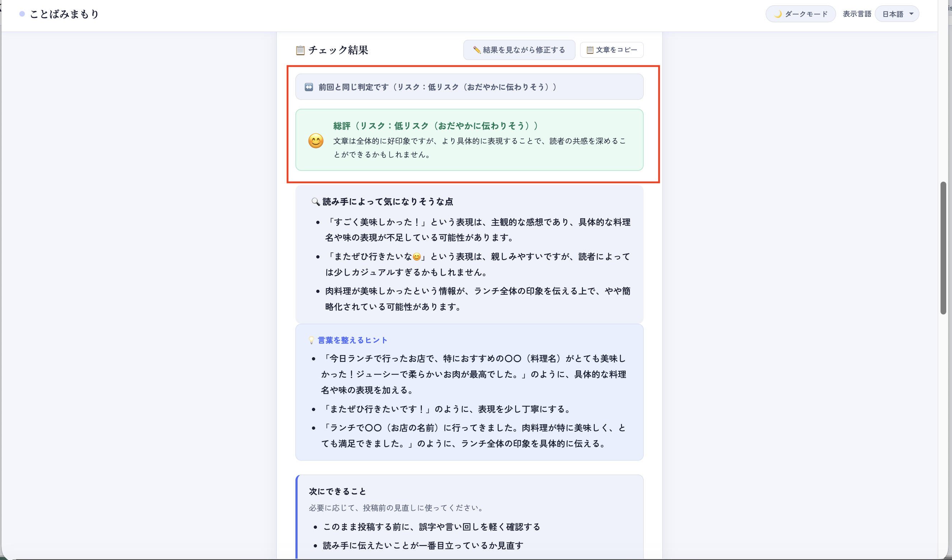Click the bullet このまま投稿する前に、誤字や言い回しを軽く確認する

pyautogui.click(x=431, y=527)
